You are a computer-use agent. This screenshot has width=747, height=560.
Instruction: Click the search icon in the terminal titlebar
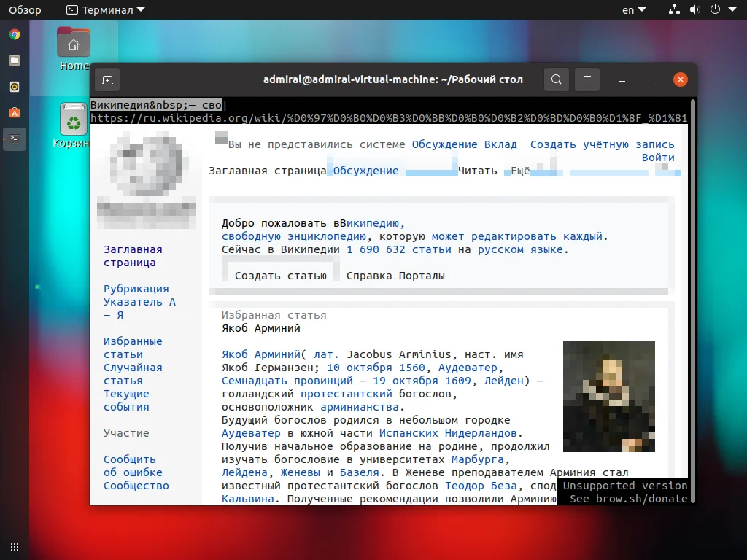click(x=556, y=79)
